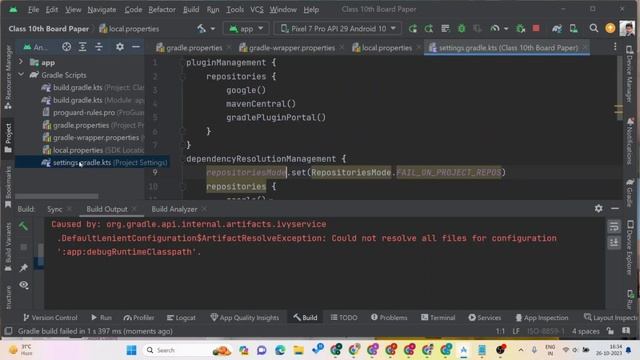Open Version Control tool window
Screen dimensions: 640x360
click(50, 318)
